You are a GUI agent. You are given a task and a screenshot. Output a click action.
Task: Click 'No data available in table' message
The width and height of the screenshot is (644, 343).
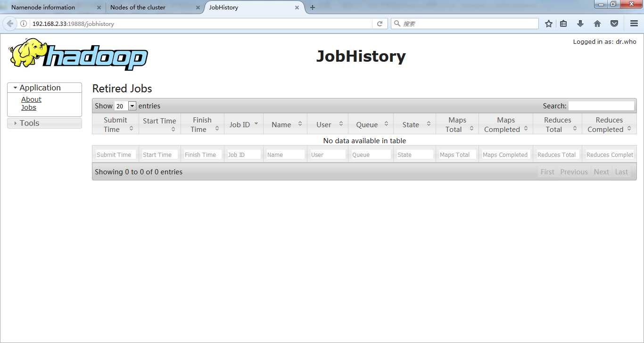(x=364, y=141)
